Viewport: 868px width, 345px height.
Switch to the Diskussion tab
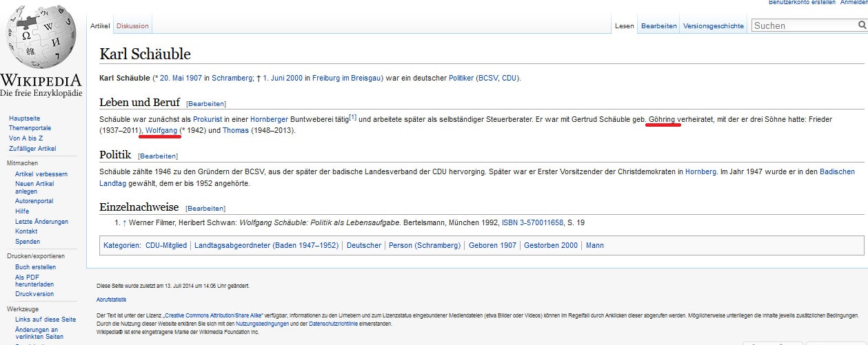132,26
